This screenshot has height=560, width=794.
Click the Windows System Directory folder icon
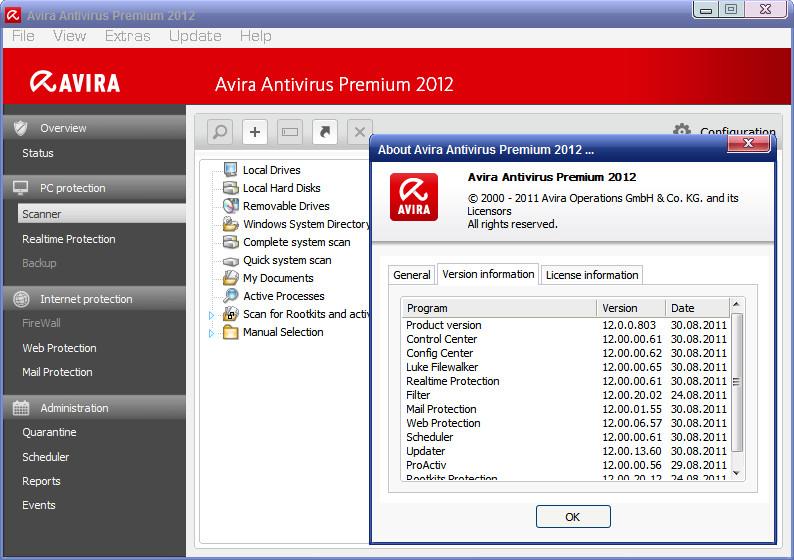[x=230, y=224]
